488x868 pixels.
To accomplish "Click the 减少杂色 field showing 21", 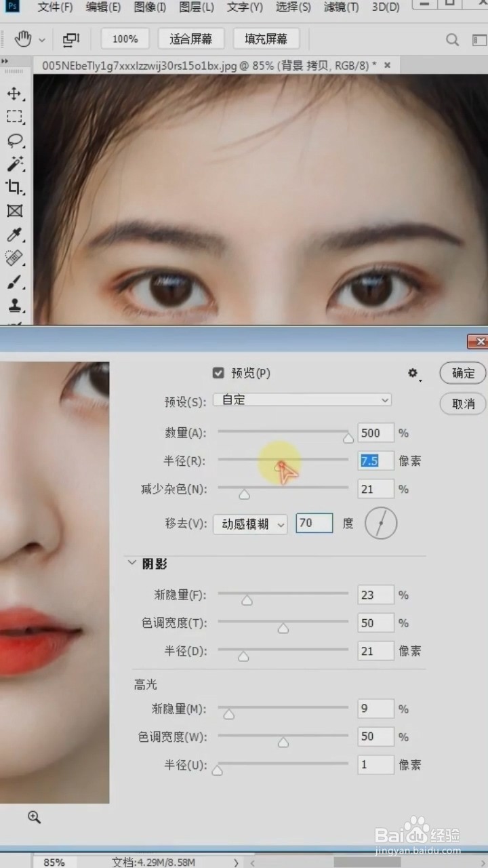I will pos(375,489).
